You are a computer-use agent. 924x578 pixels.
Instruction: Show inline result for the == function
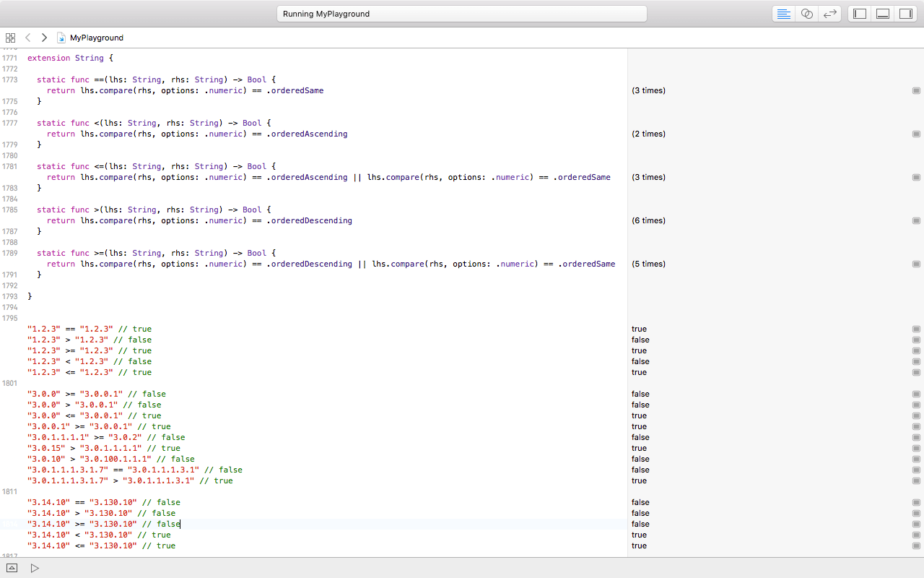(916, 90)
